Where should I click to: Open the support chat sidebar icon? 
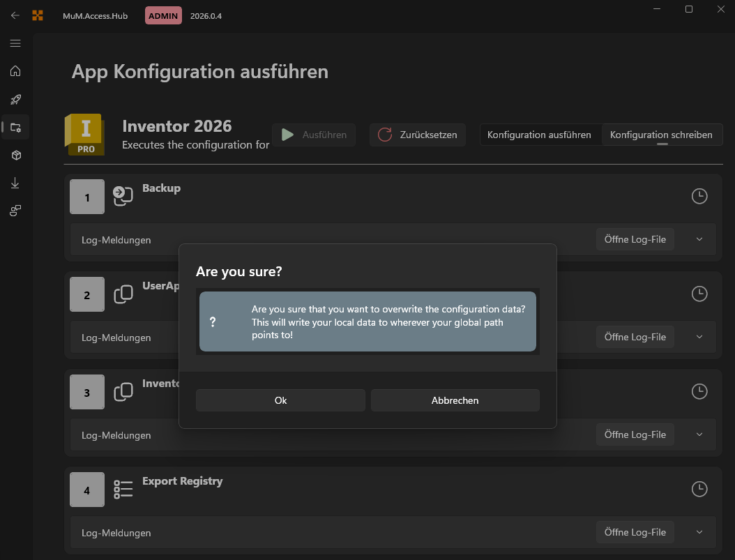(15, 210)
